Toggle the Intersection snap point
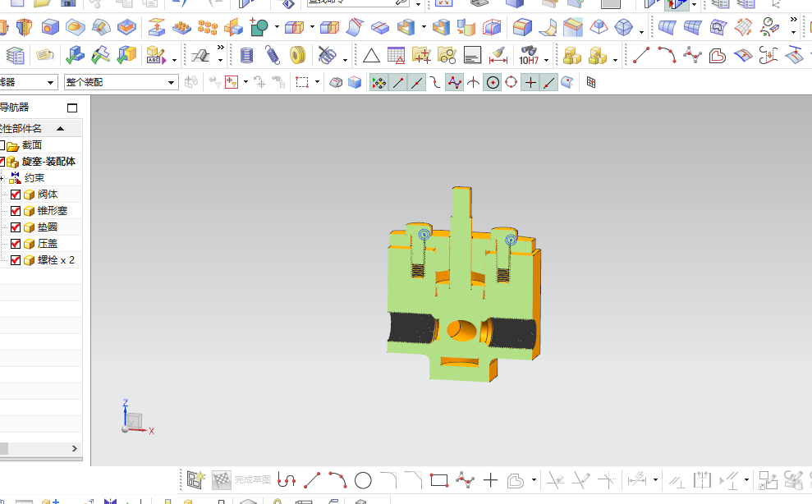The width and height of the screenshot is (812, 504). (x=473, y=82)
